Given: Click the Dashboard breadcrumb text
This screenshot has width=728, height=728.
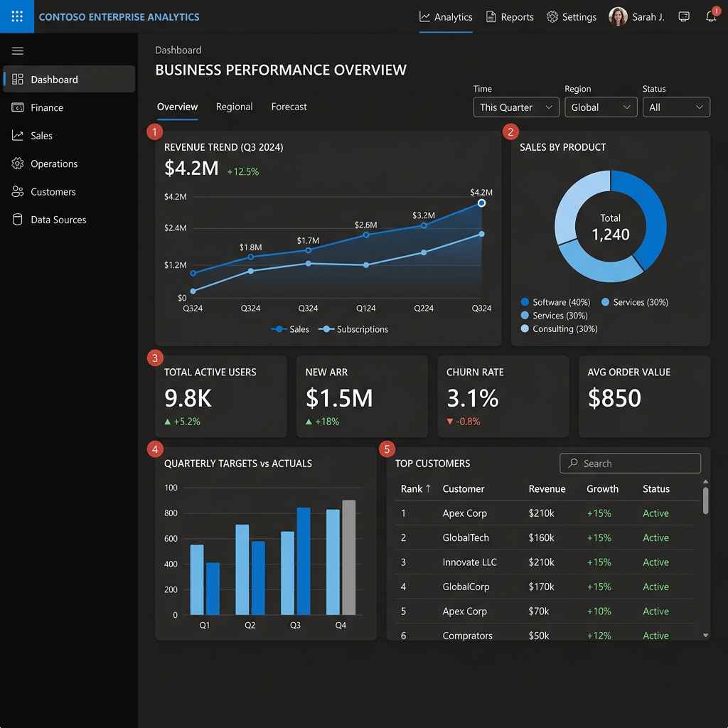Looking at the screenshot, I should point(178,50).
